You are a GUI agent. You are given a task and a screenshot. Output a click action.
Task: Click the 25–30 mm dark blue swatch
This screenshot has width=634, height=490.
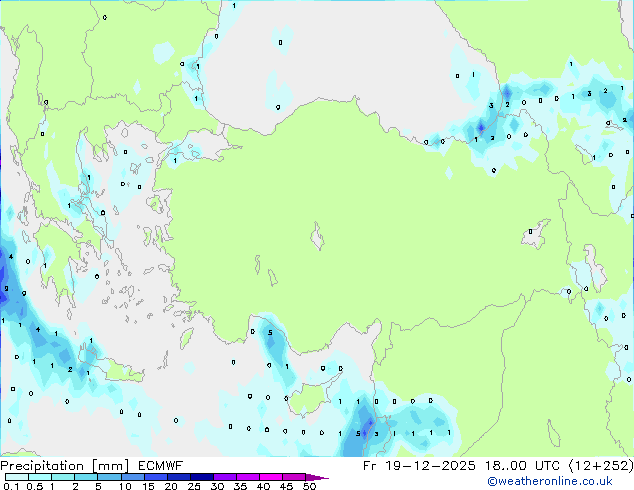pos(202,477)
